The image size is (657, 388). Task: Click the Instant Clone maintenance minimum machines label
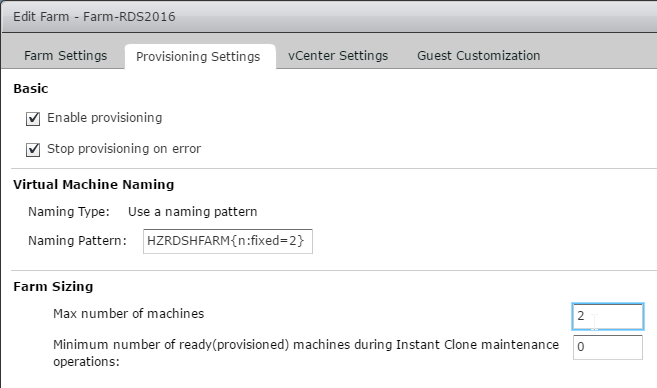coord(306,353)
